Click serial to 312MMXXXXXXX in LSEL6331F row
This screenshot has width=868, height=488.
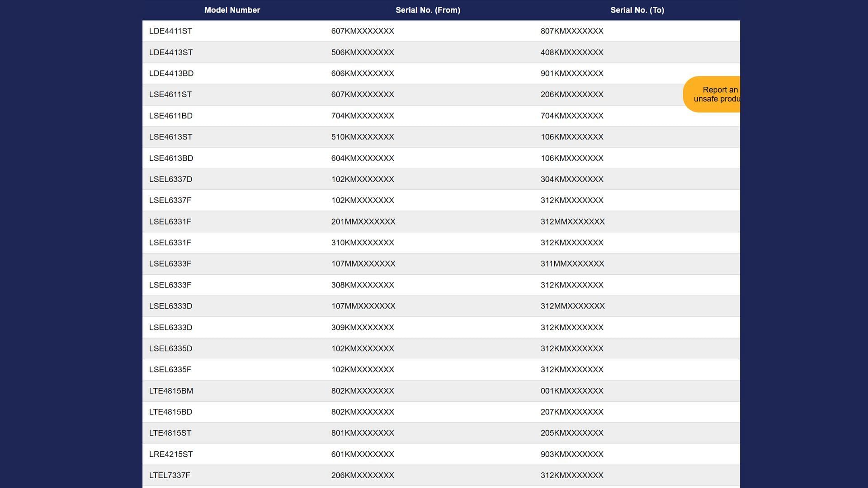click(x=573, y=221)
